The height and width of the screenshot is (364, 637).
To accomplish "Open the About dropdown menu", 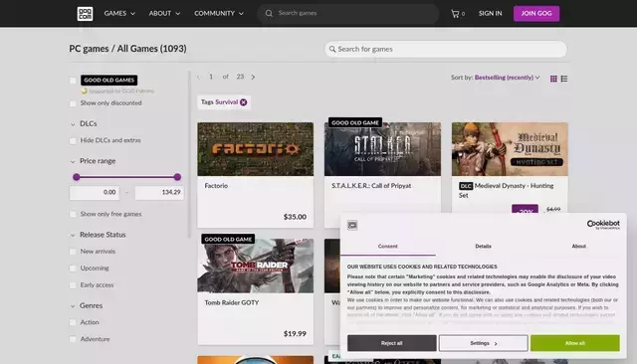I will click(x=164, y=13).
